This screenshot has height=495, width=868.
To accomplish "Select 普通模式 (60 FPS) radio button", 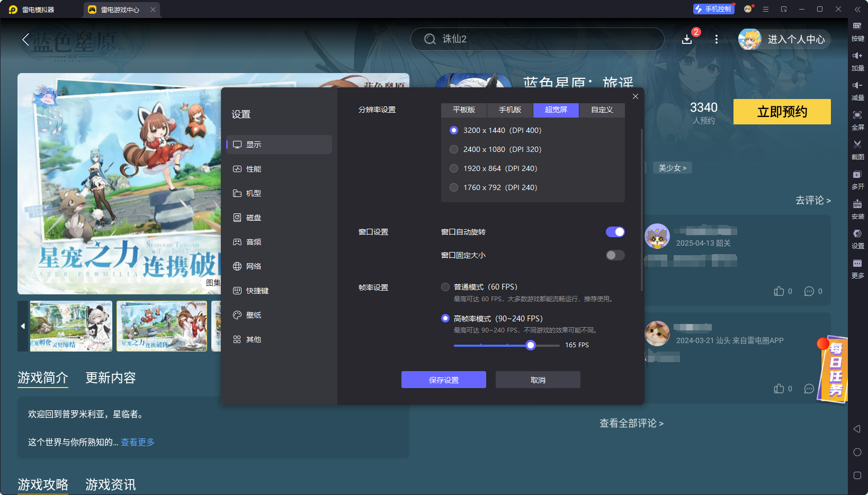I will (x=445, y=287).
